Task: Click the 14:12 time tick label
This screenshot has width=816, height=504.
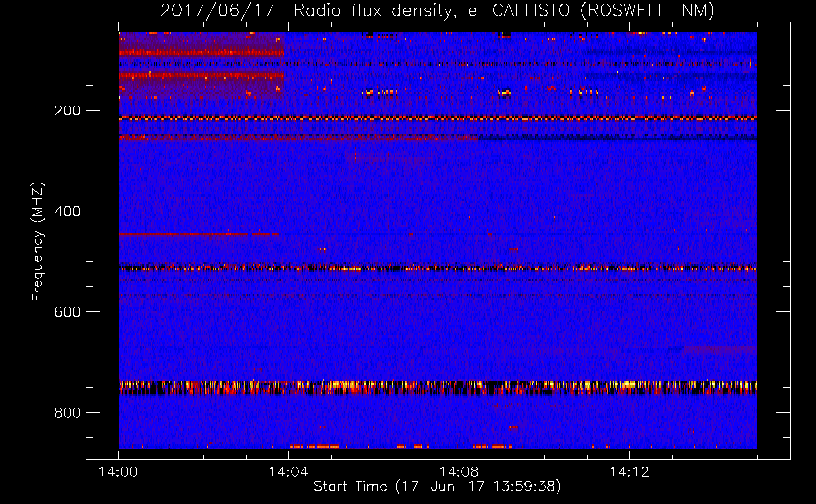Action: (x=629, y=472)
